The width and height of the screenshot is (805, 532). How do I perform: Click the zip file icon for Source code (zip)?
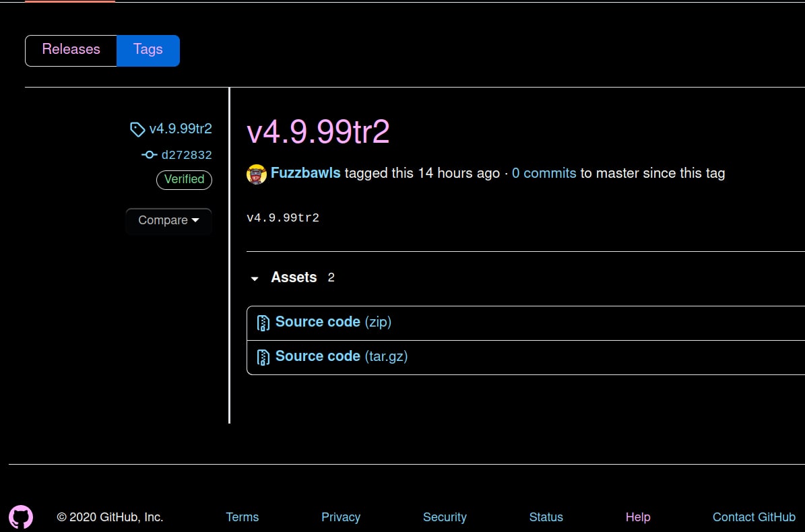pyautogui.click(x=263, y=323)
